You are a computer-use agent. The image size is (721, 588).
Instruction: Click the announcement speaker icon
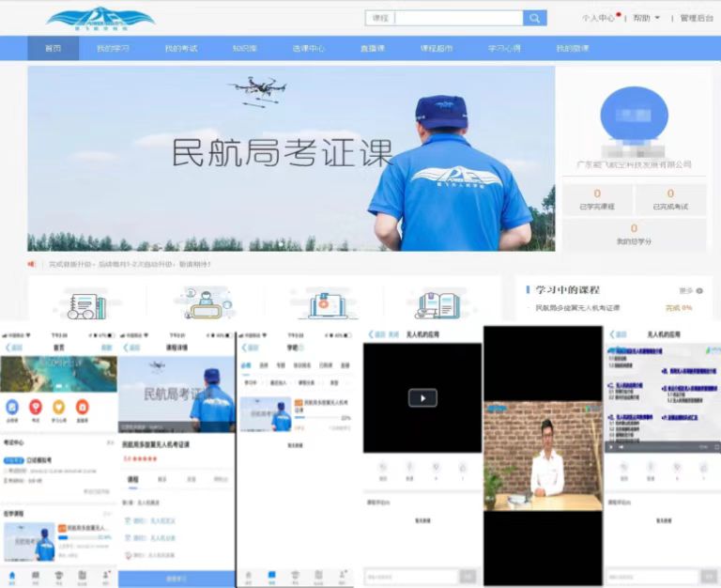[x=33, y=264]
